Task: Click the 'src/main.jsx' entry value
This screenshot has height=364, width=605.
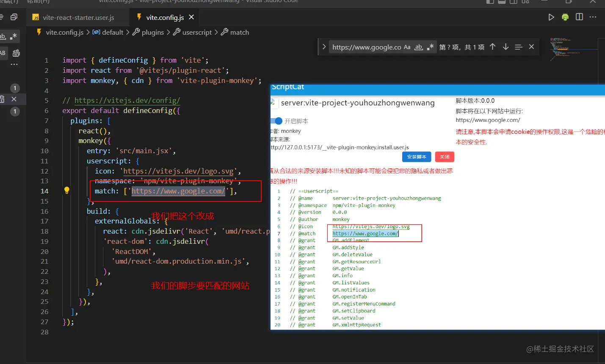Action: 144,151
